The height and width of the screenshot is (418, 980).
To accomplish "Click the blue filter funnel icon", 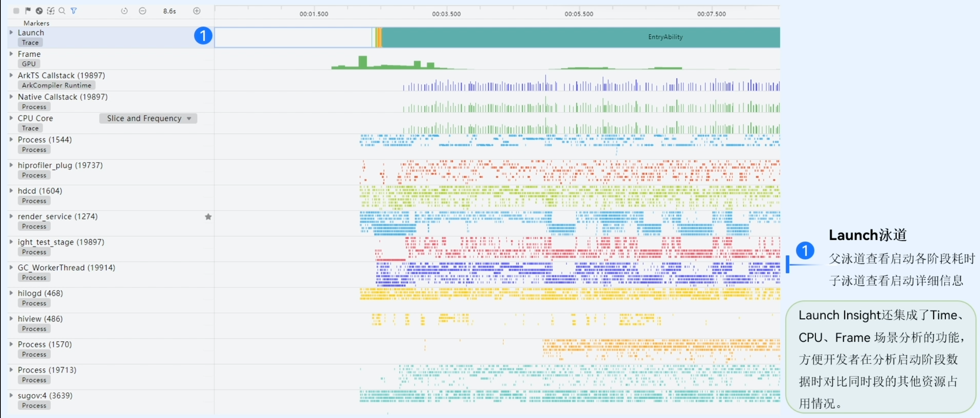I will tap(74, 11).
